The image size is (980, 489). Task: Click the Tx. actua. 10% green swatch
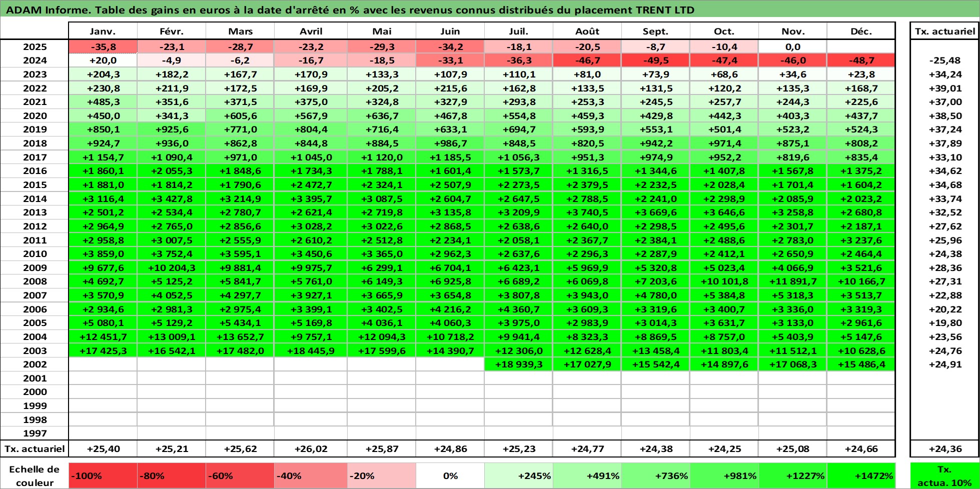(x=945, y=476)
